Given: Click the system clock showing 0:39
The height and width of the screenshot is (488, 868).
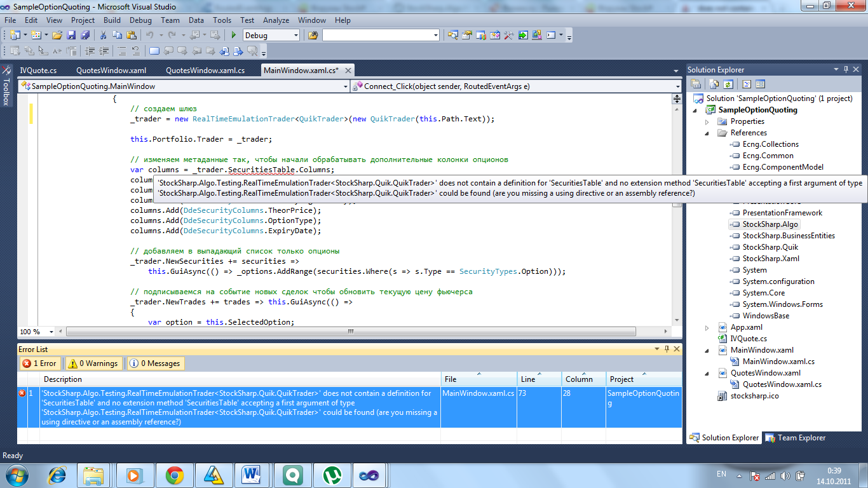Looking at the screenshot, I should (834, 470).
